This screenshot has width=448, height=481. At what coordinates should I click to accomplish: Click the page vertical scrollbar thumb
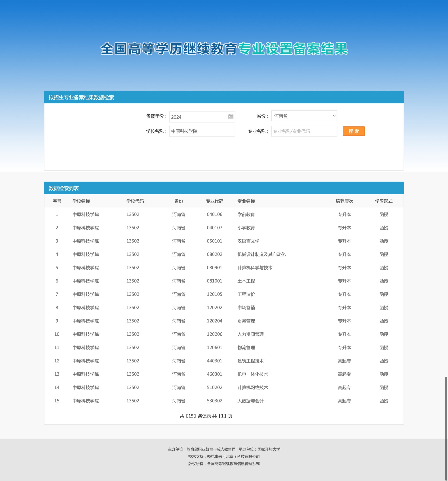click(446, 428)
